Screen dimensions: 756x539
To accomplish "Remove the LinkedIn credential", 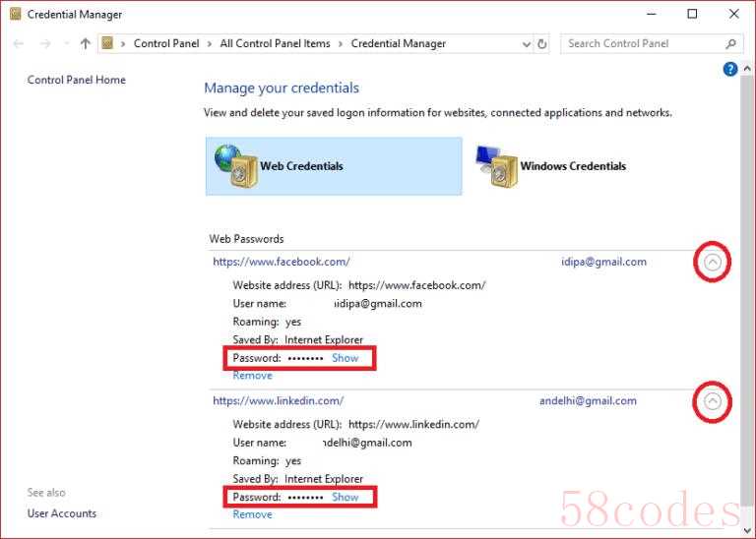I will [x=253, y=515].
